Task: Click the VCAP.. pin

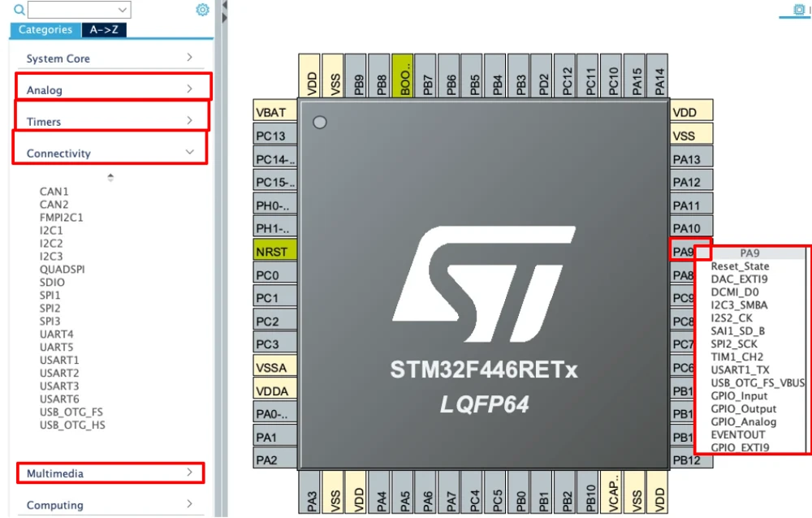Action: tap(611, 491)
